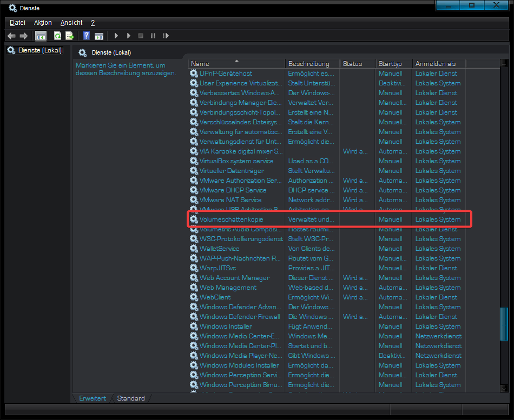The width and height of the screenshot is (514, 420).
Task: Click gear icon of VMware NAT Service
Action: (x=194, y=200)
